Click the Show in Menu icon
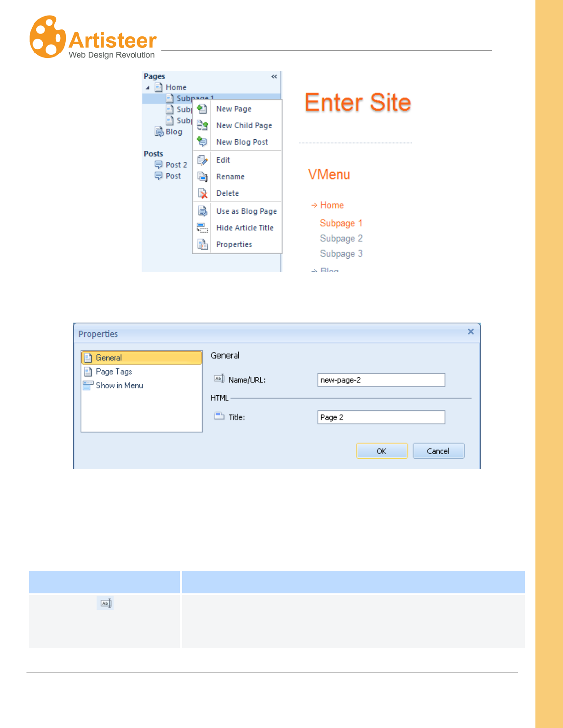 tap(88, 385)
